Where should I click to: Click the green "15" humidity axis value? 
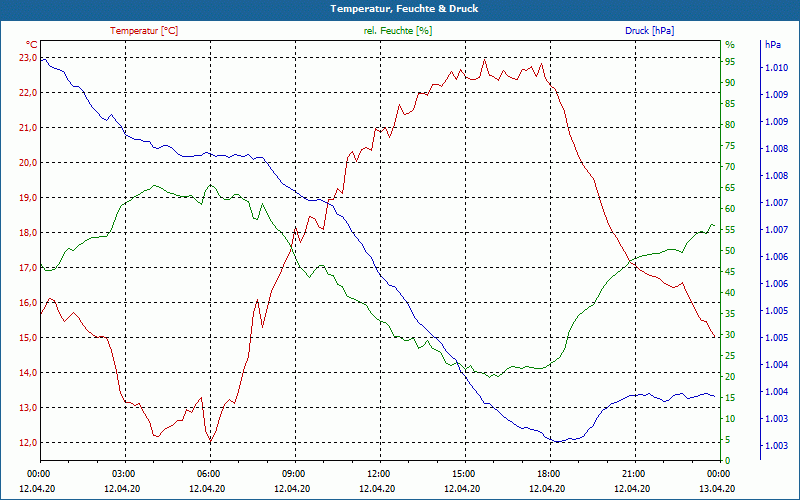pyautogui.click(x=730, y=398)
